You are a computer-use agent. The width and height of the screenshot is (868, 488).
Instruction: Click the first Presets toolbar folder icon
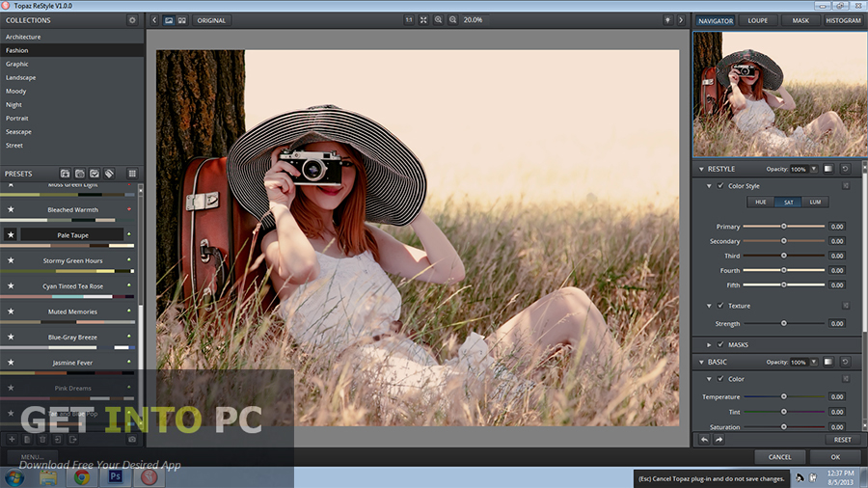click(65, 174)
